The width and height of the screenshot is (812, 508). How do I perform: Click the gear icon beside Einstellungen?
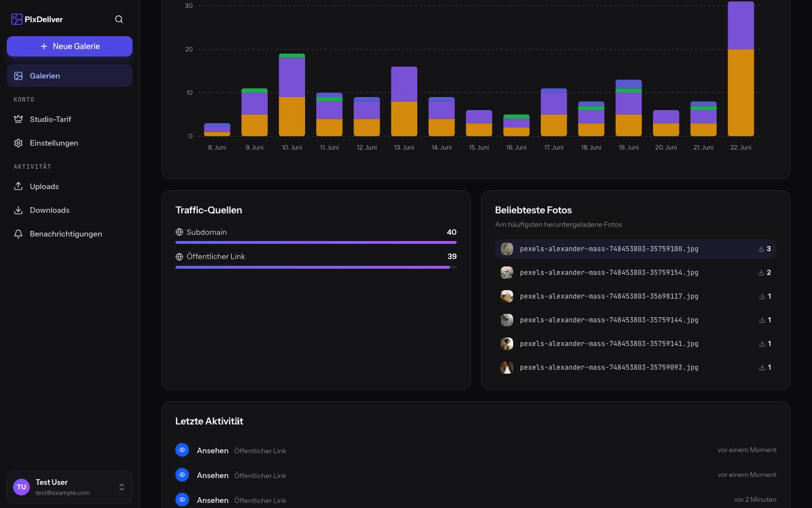click(x=18, y=143)
